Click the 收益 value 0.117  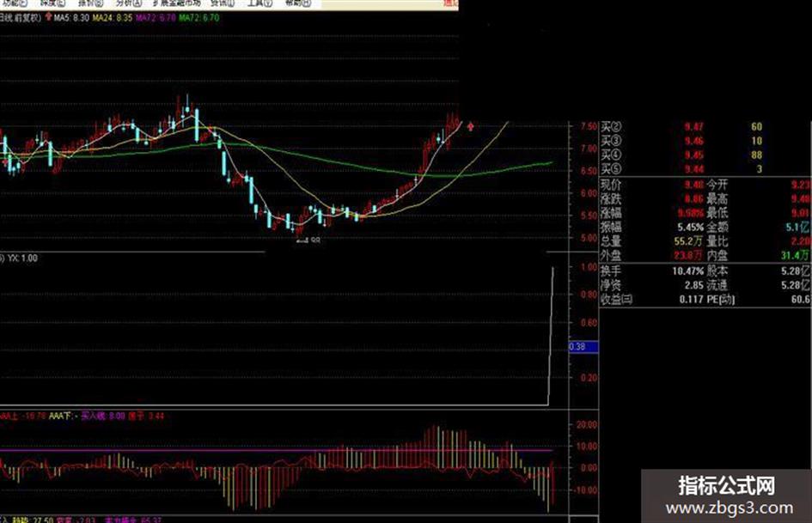pyautogui.click(x=692, y=300)
